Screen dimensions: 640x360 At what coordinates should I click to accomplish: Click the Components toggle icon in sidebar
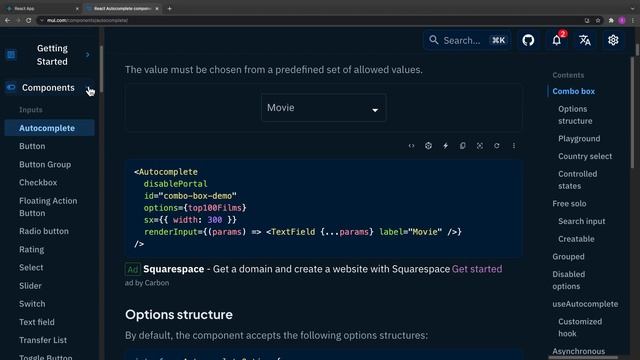click(x=11, y=87)
